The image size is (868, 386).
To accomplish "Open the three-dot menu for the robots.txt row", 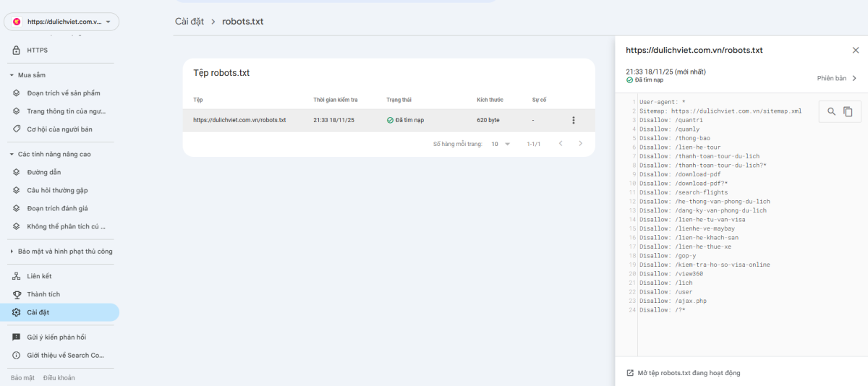I will [x=573, y=120].
